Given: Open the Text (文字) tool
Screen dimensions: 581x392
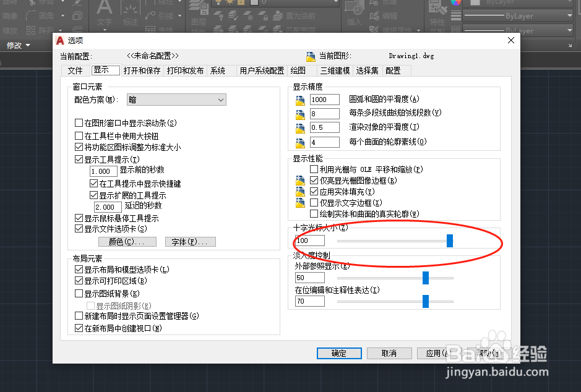Looking at the screenshot, I should pos(104,12).
